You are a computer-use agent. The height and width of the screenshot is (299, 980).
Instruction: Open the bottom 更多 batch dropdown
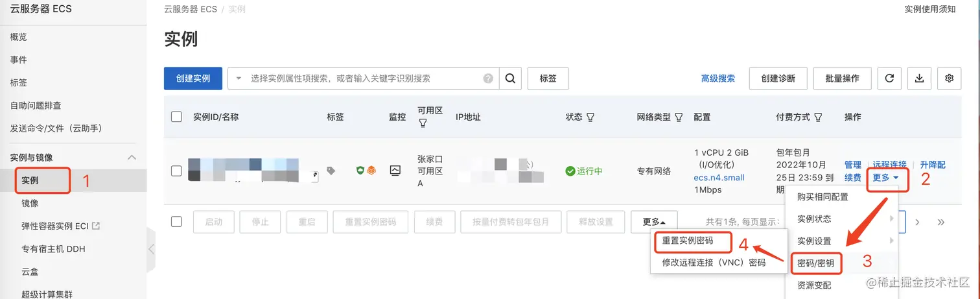pyautogui.click(x=654, y=222)
